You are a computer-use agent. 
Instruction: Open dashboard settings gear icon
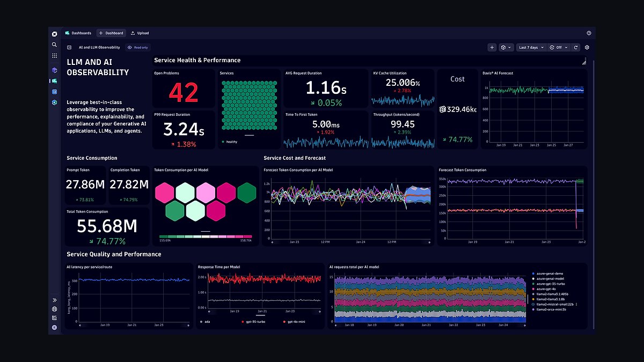pyautogui.click(x=587, y=47)
